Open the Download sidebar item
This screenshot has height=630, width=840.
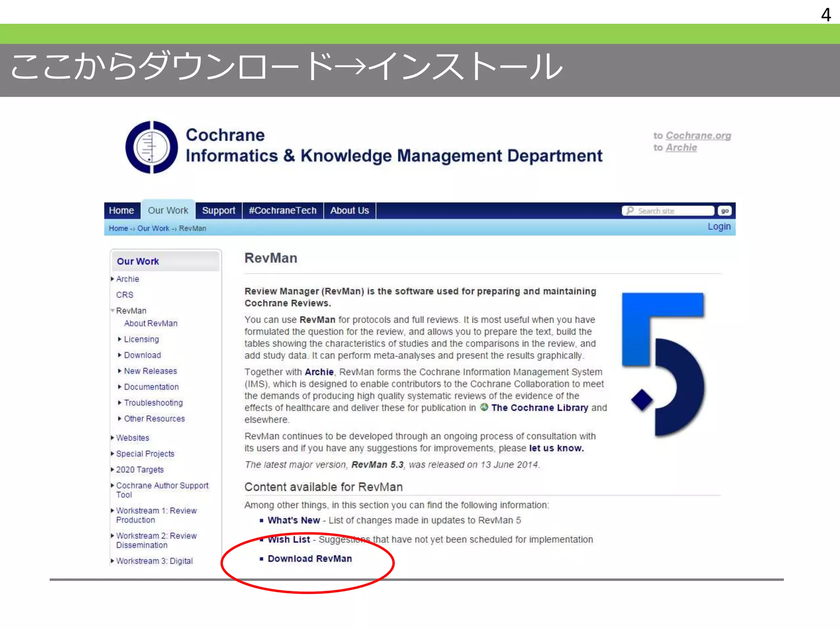[x=142, y=355]
